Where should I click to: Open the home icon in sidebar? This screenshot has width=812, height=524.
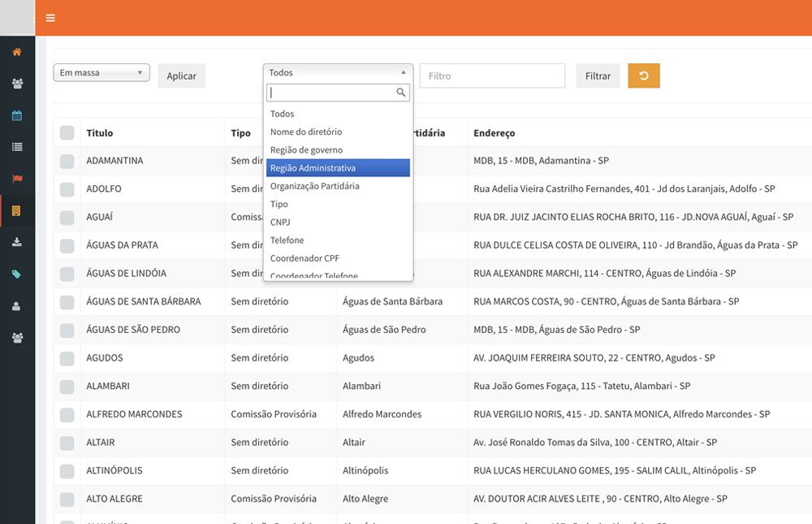(x=17, y=52)
